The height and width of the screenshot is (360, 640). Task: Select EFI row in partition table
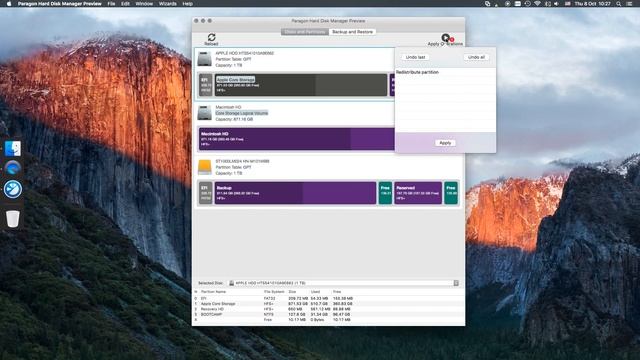[328, 298]
